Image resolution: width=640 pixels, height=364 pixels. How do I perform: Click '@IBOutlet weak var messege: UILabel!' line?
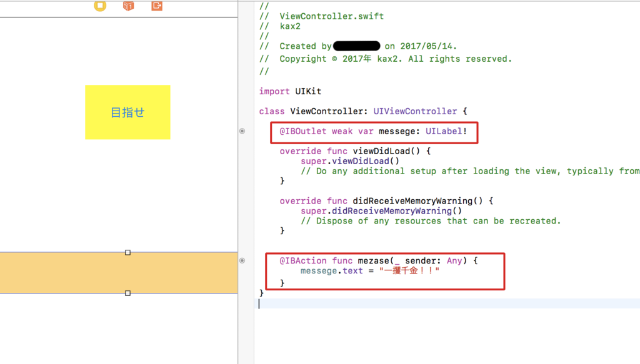373,131
